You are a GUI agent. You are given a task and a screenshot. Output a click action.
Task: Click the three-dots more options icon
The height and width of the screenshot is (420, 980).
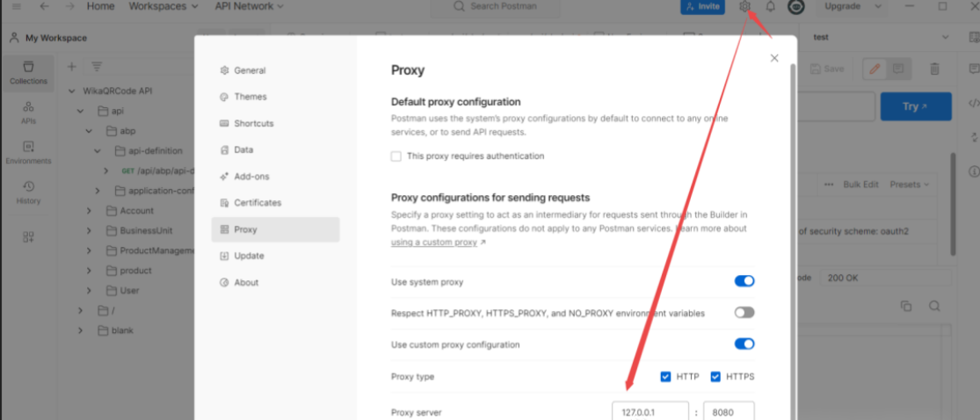coord(830,185)
